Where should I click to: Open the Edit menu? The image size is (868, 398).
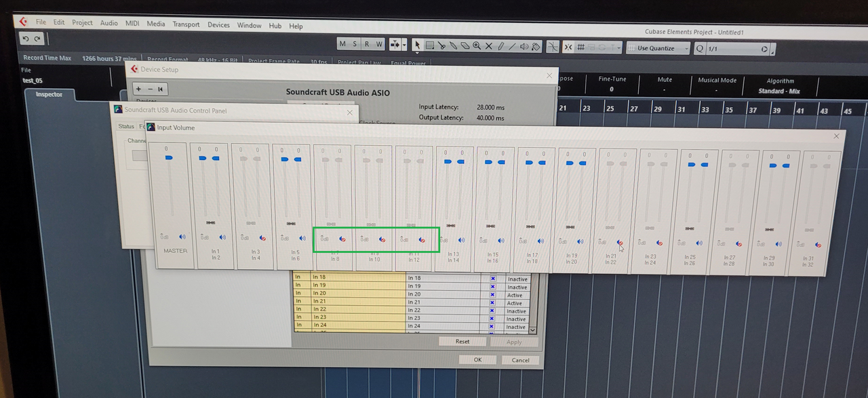59,22
